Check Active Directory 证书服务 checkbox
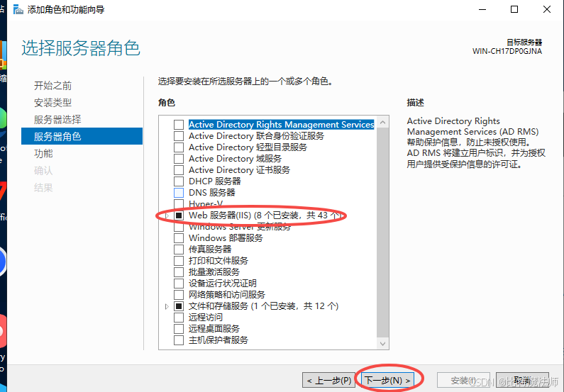Screen dimensions: 564x392 179,170
